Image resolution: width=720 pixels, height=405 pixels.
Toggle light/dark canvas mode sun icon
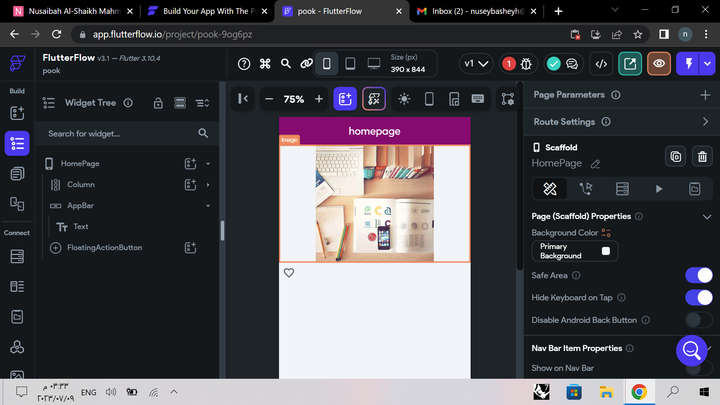[x=404, y=99]
